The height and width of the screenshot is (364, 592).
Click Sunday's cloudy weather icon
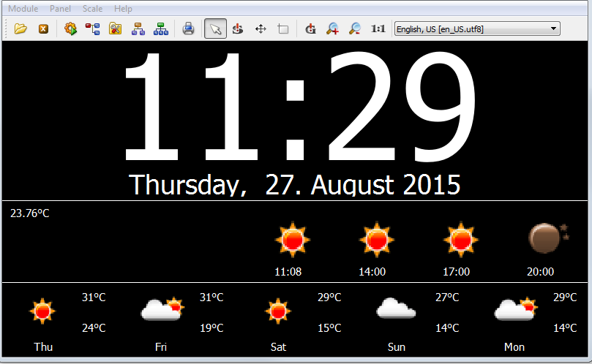coord(396,308)
